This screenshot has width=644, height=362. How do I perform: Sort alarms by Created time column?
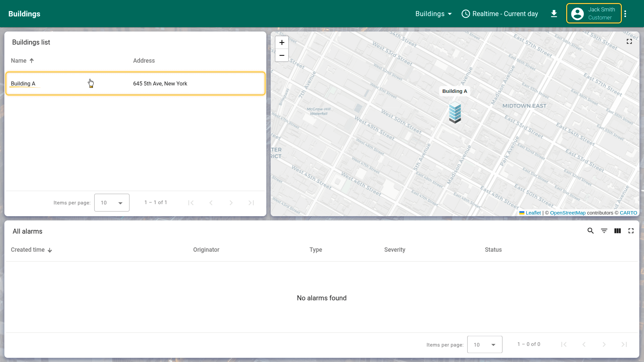point(28,250)
